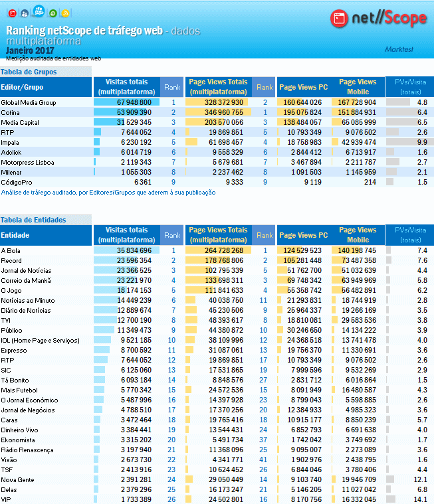The width and height of the screenshot is (434, 504).
Task: Click the net//Scope logo
Action: click(378, 19)
